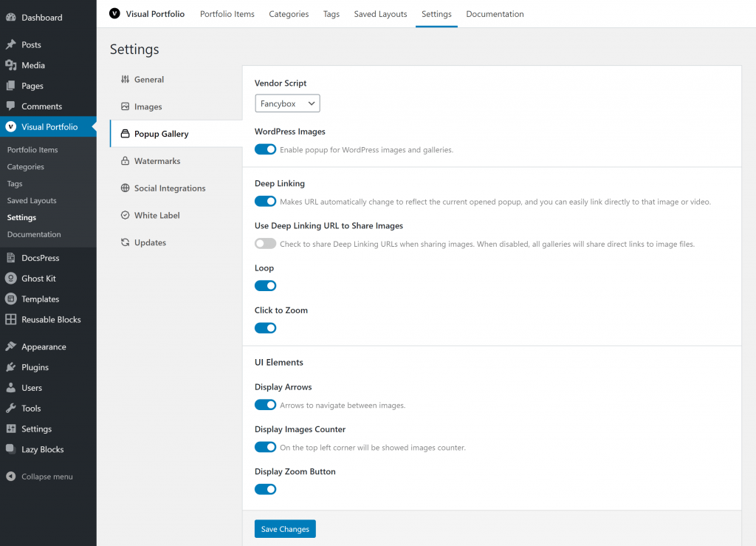The image size is (756, 546).
Task: Open the Saved Layouts top tab
Action: (380, 14)
